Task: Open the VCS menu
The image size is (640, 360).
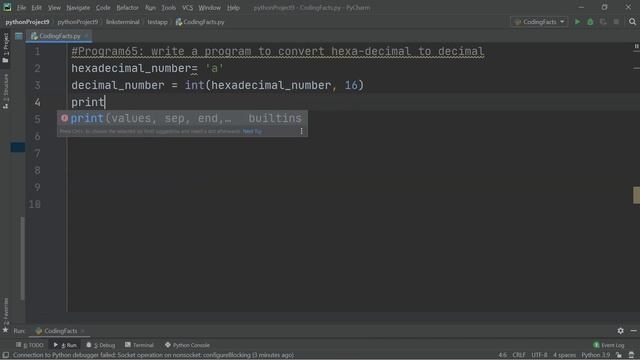Action: 187,8
